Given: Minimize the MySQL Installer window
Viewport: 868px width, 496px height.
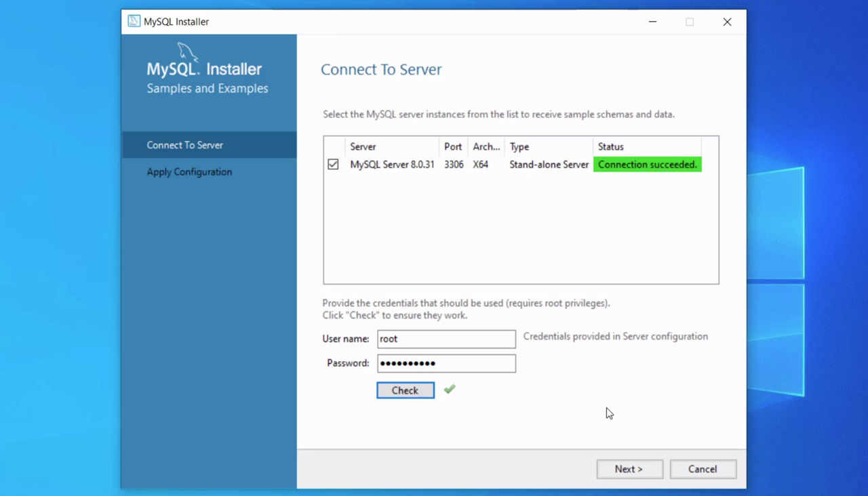Looking at the screenshot, I should click(652, 22).
